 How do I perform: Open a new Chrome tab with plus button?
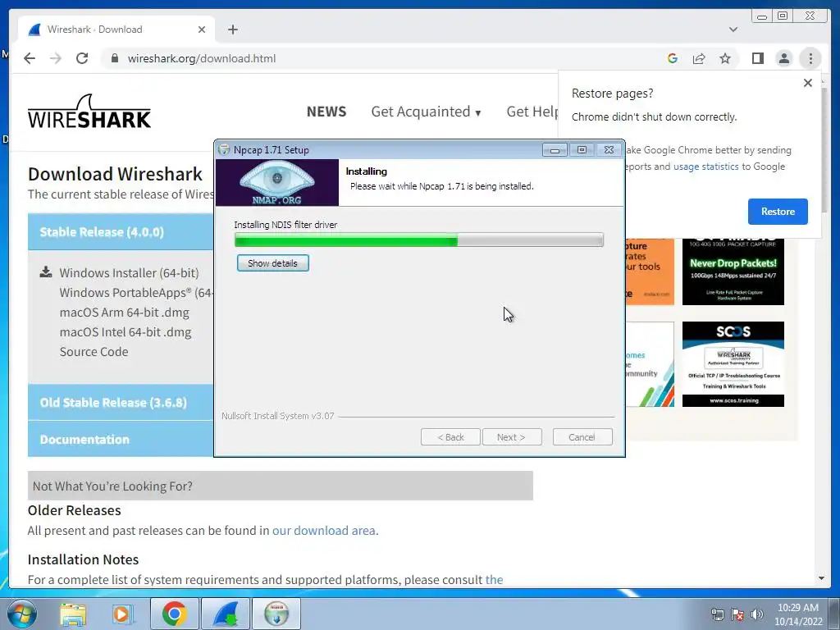(x=232, y=30)
